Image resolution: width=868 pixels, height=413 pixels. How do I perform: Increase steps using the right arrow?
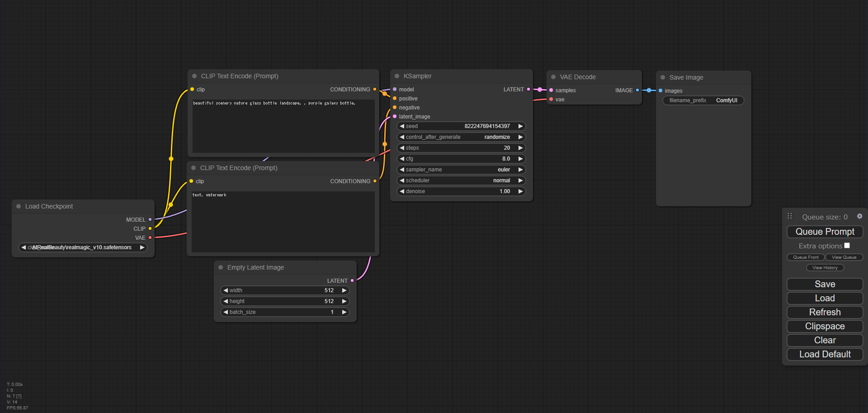[x=520, y=148]
